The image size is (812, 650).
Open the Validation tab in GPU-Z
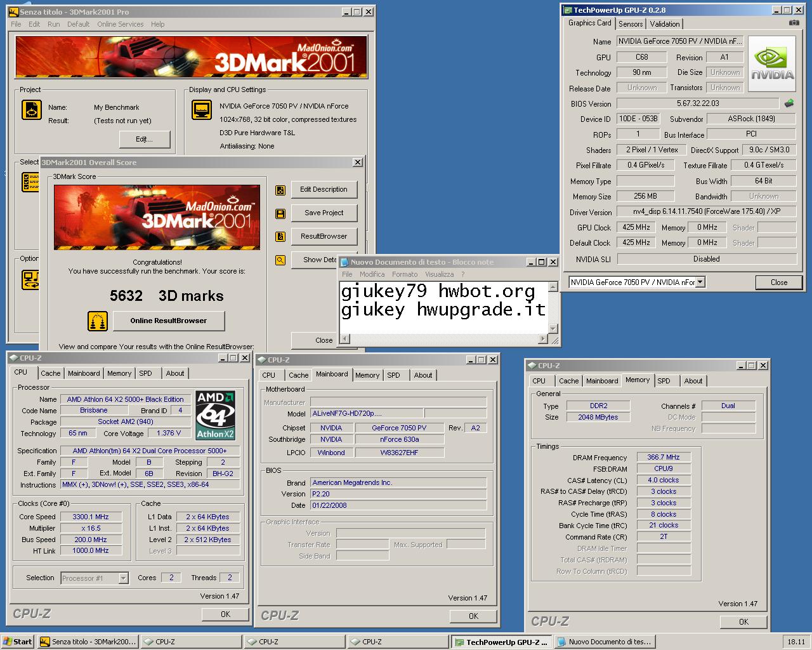[665, 24]
